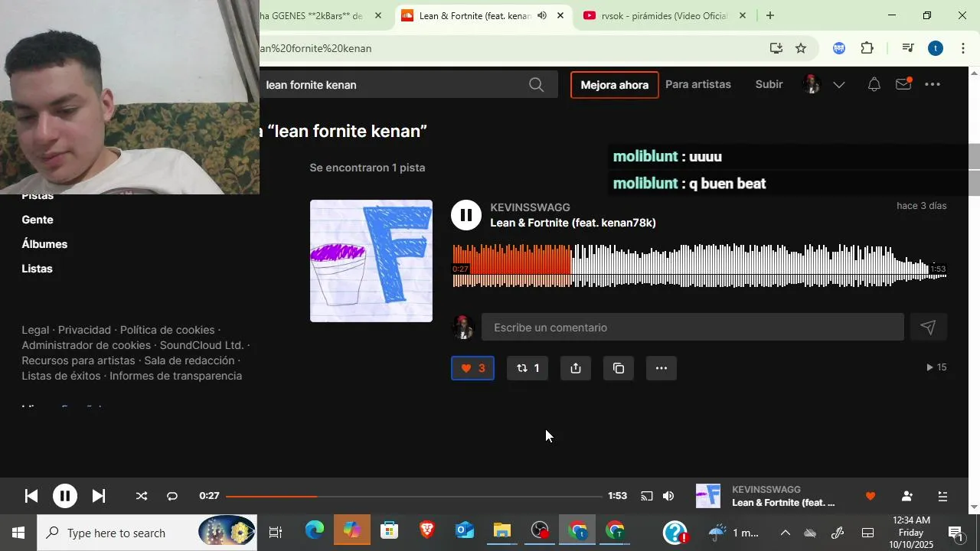Open the next-up queue list
Image resolution: width=980 pixels, height=551 pixels.
(x=942, y=496)
